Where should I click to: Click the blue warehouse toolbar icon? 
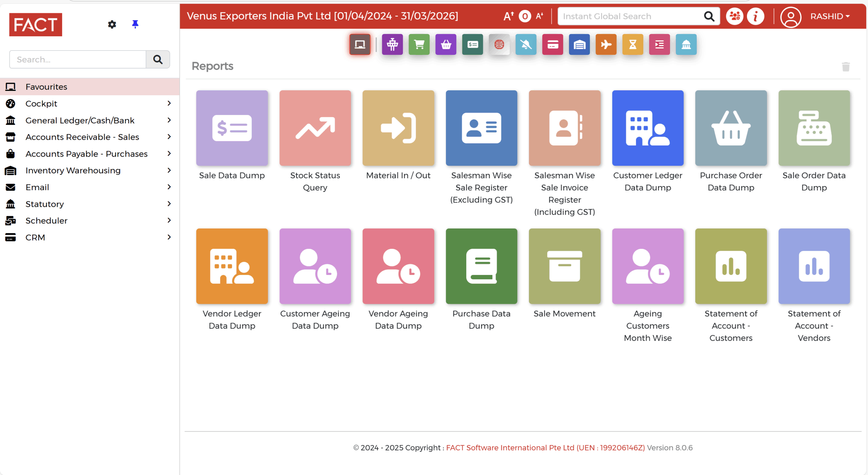pyautogui.click(x=579, y=44)
